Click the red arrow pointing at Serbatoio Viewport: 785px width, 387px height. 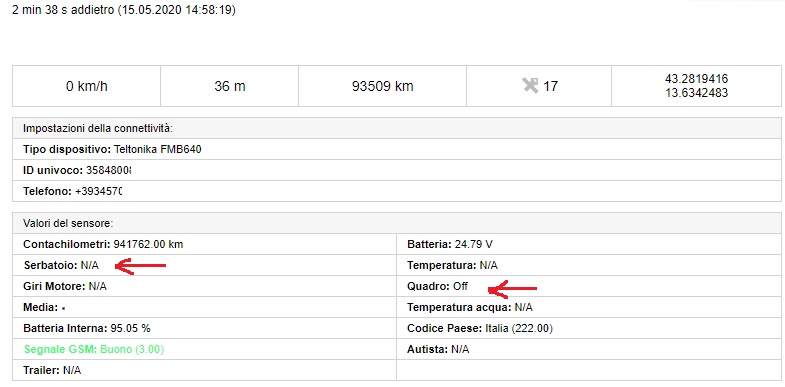tap(141, 266)
